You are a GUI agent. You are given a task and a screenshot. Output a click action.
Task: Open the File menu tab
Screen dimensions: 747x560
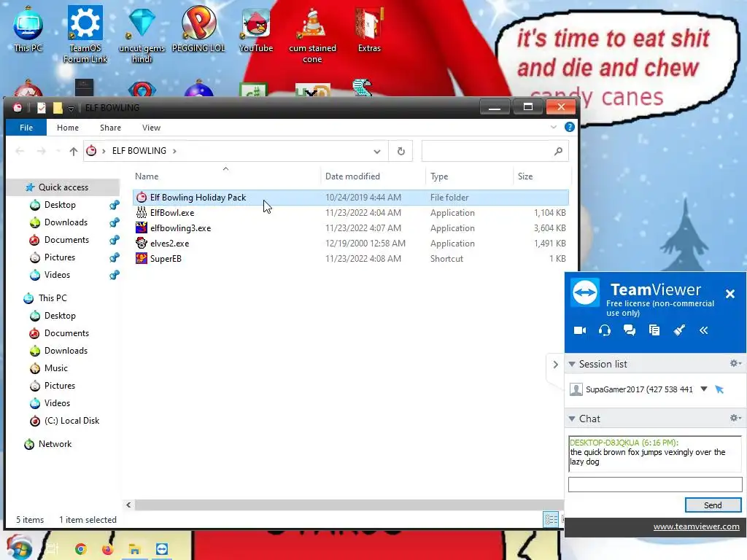(x=26, y=127)
